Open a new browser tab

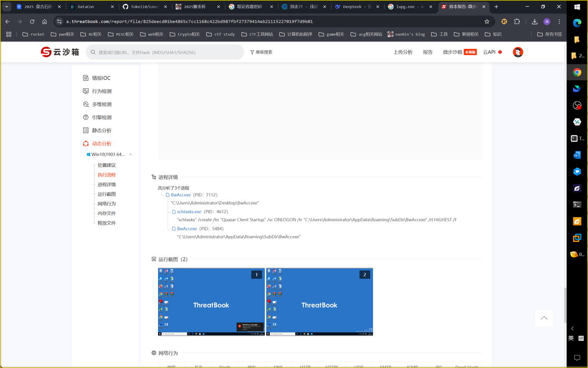(496, 7)
